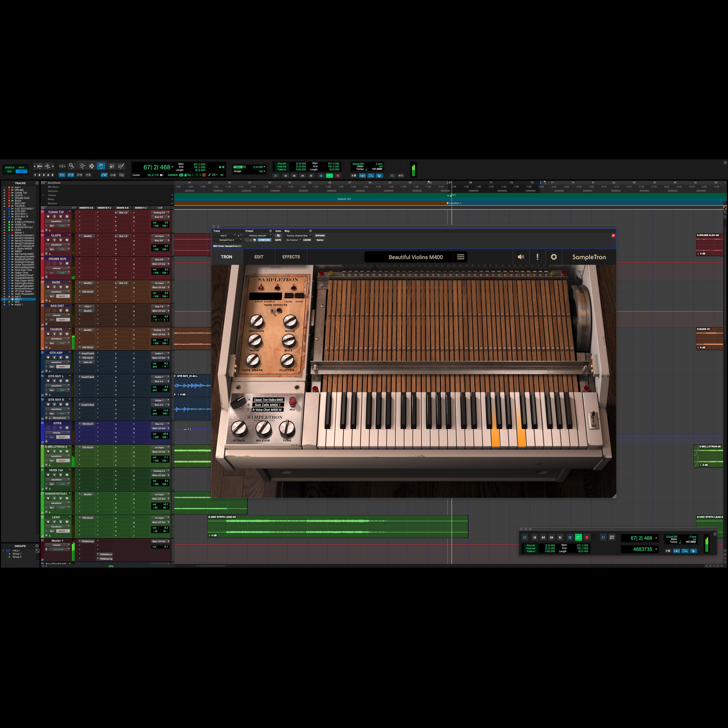Image resolution: width=728 pixels, height=728 pixels.
Task: Click the Smart Tool (combined tools) icon
Action: pos(91,162)
